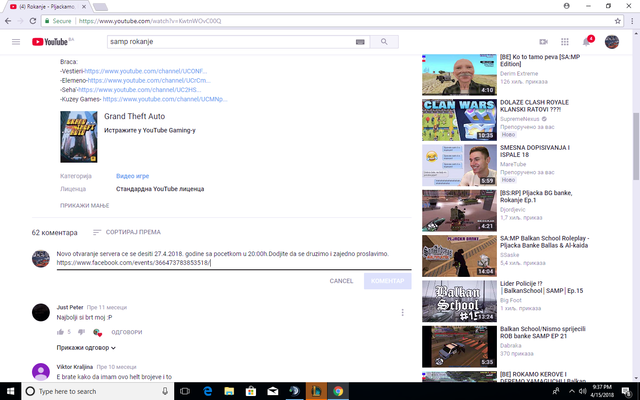
Task: Cancel the comment draft
Action: (x=341, y=281)
